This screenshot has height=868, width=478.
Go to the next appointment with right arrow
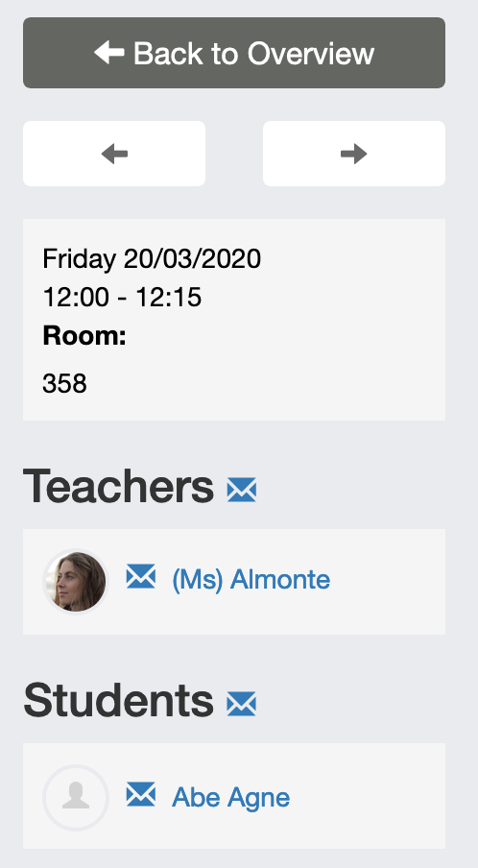[354, 154]
